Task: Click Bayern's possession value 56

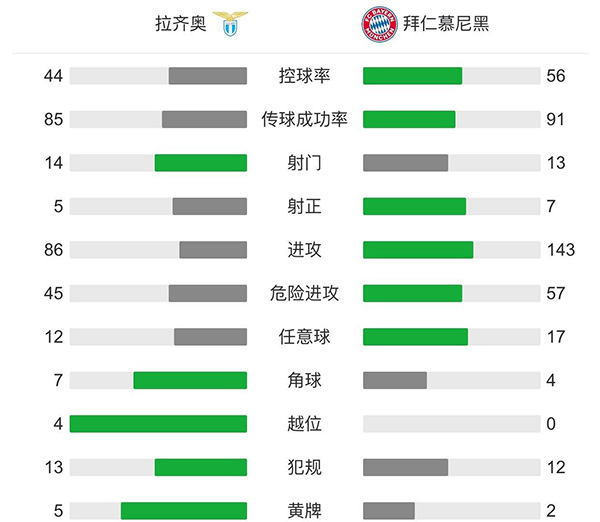Action: (556, 76)
